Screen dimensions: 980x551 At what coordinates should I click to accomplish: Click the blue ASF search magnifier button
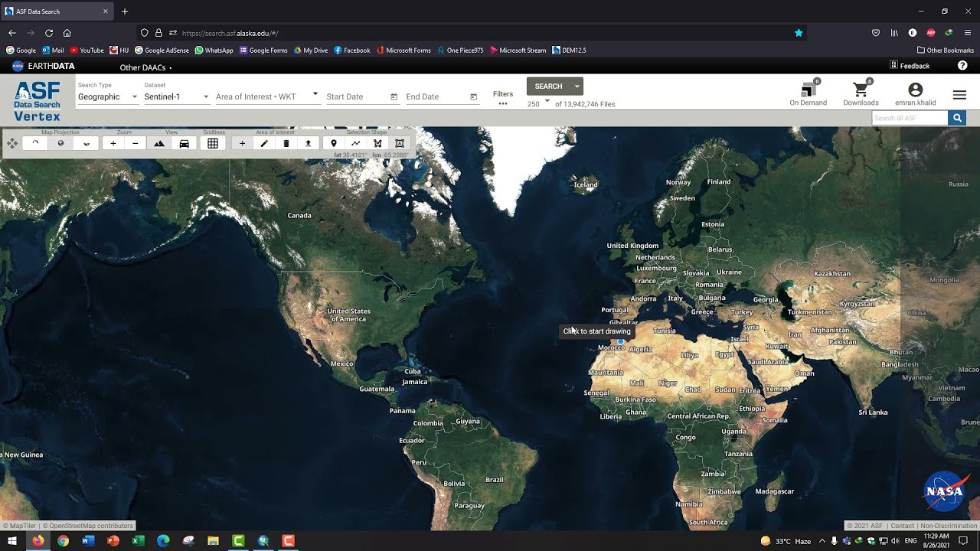point(956,118)
